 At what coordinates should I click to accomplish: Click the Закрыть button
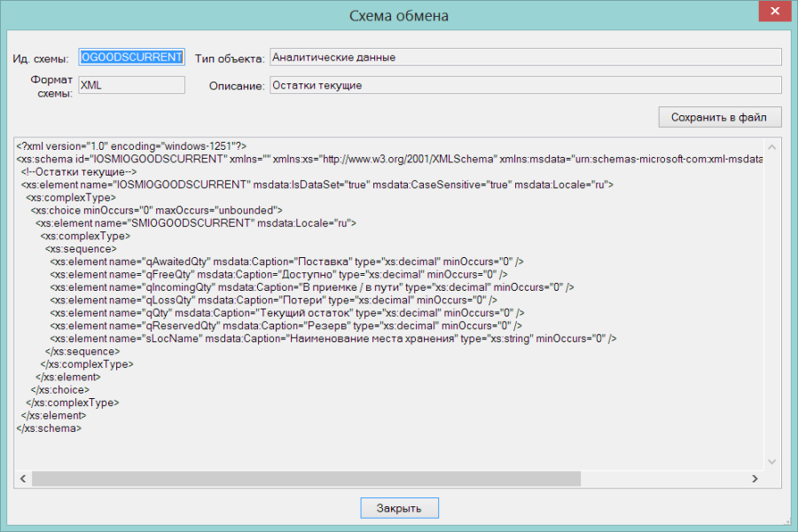pos(400,507)
